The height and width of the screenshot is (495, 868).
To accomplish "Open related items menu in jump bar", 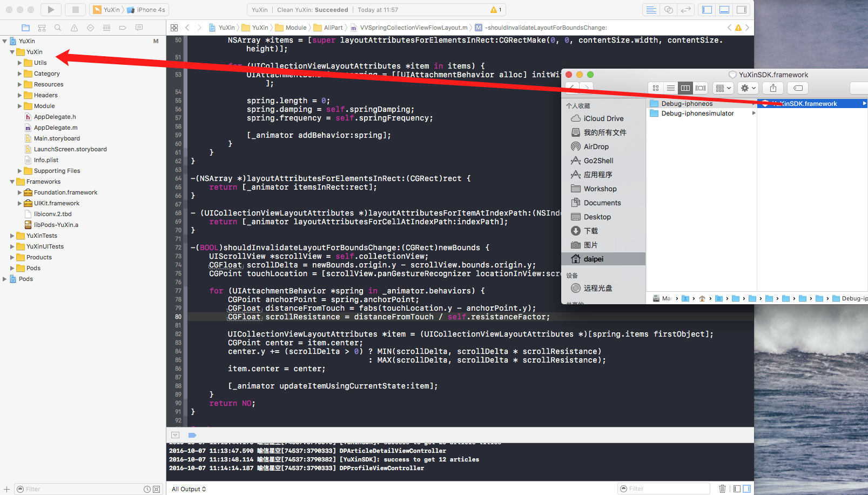I will [x=174, y=28].
